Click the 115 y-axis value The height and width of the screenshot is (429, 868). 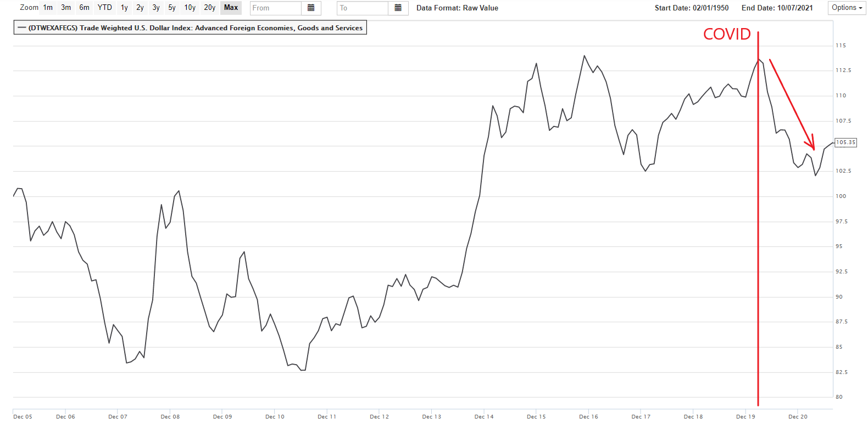tap(841, 46)
